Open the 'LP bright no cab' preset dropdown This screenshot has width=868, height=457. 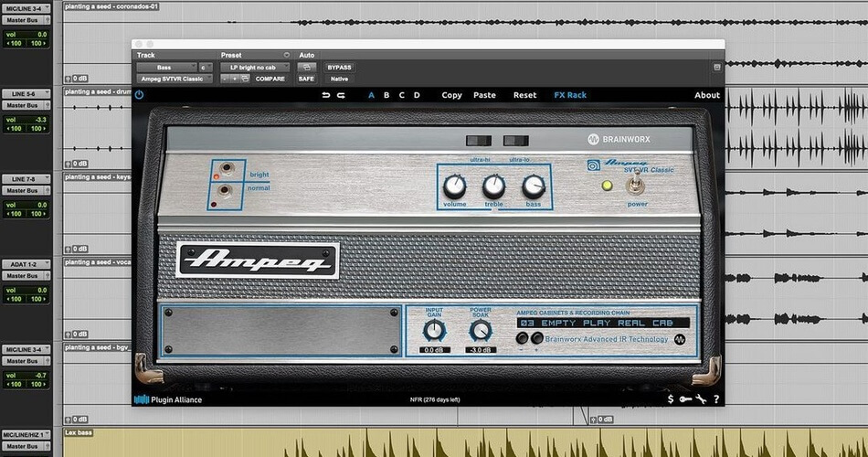pos(255,68)
